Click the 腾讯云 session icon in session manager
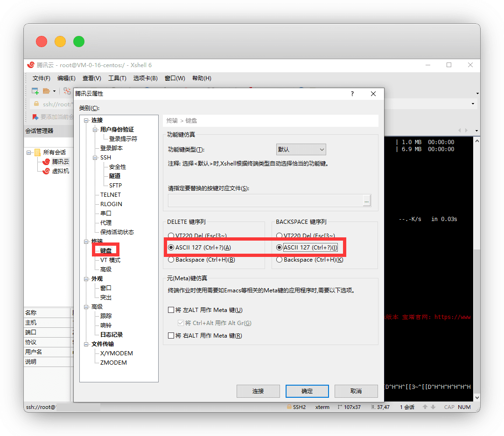 [46, 162]
